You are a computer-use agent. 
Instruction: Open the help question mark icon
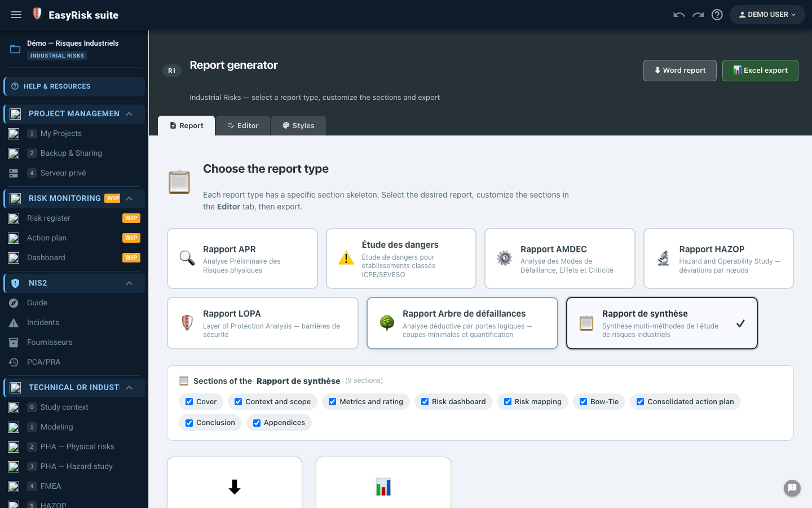pos(717,15)
